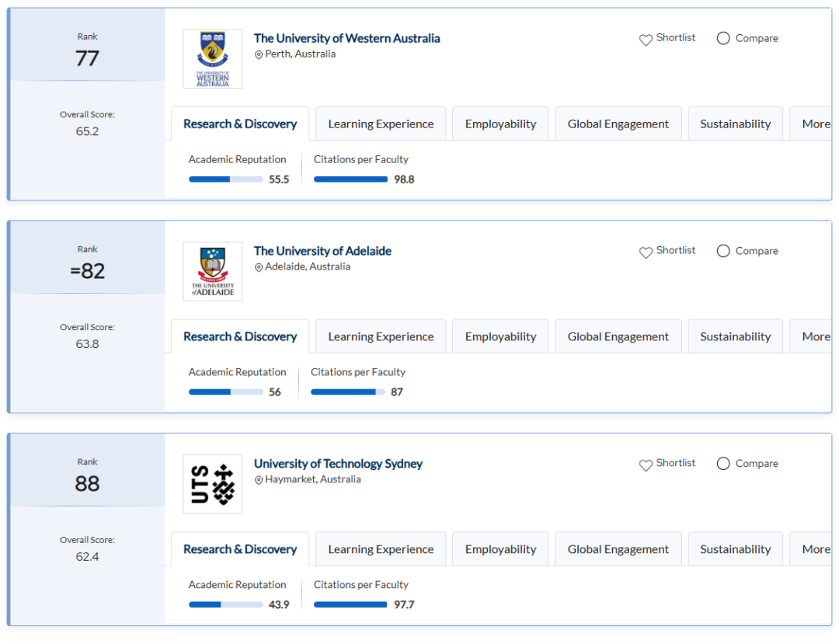Screen dimensions: 839x644
Task: Click the heart icon for University of Western Australia
Action: click(x=646, y=40)
